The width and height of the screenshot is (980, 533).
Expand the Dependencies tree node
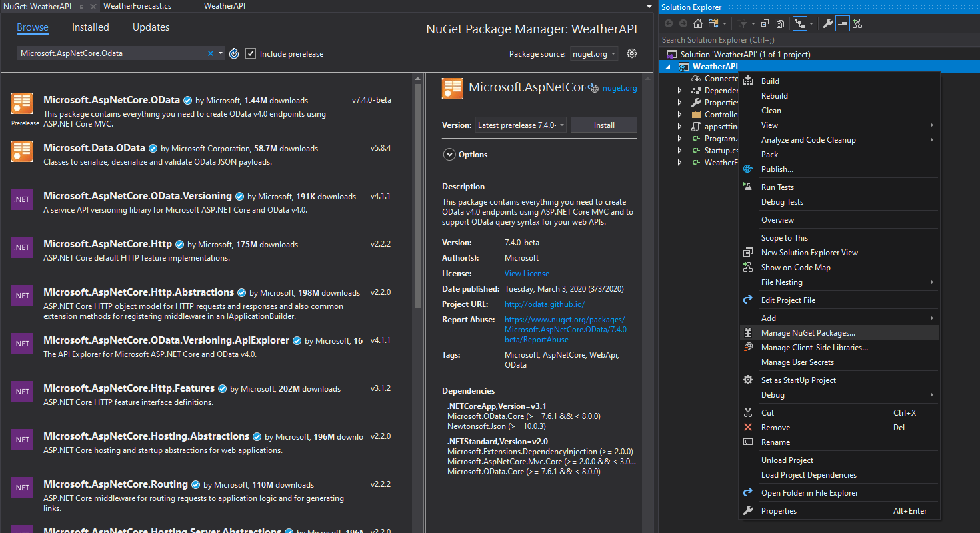pyautogui.click(x=679, y=91)
